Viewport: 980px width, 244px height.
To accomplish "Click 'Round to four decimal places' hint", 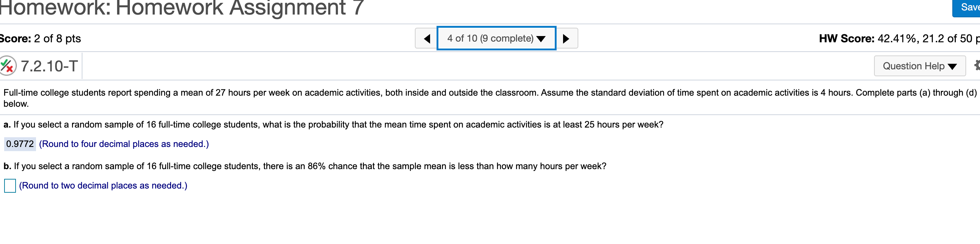I will [x=124, y=144].
